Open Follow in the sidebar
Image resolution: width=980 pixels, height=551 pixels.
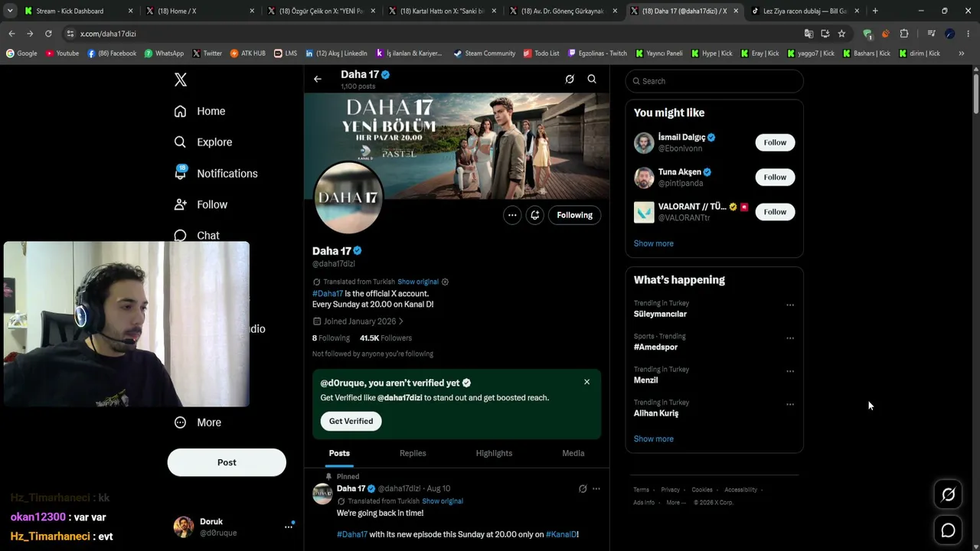(201, 204)
